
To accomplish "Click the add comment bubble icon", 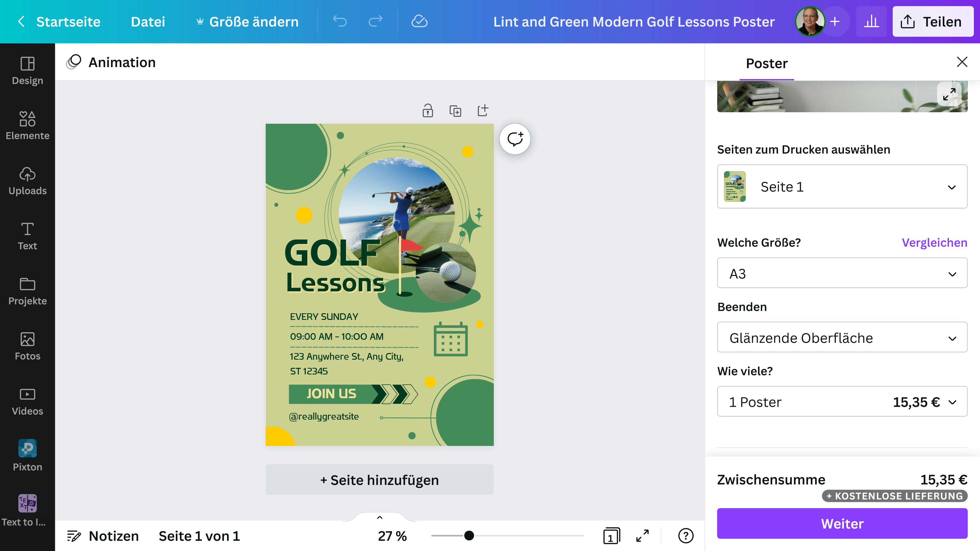I will 515,139.
